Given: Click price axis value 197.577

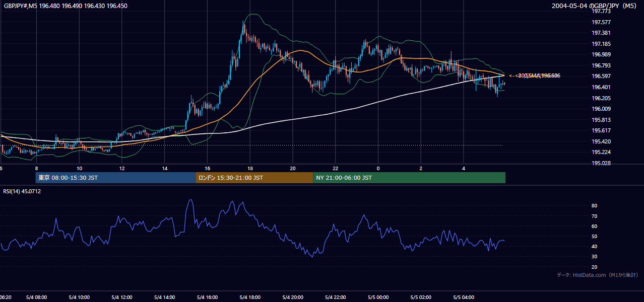Looking at the screenshot, I should [x=601, y=22].
